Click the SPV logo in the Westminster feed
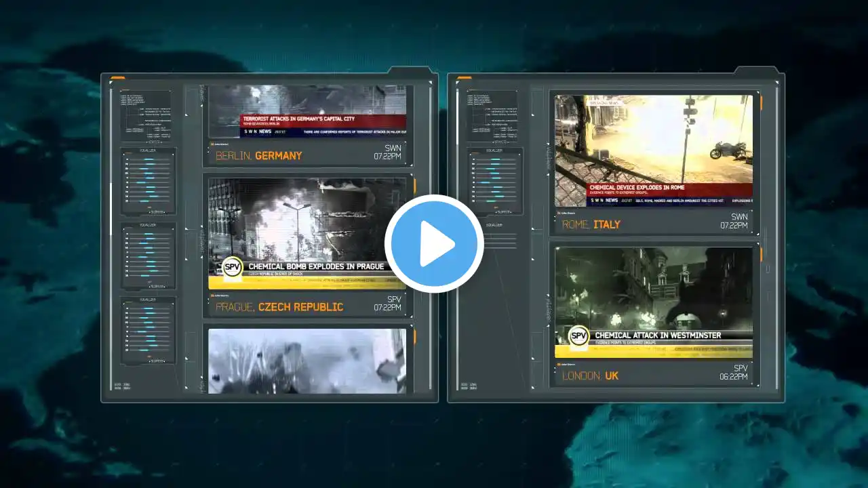The width and height of the screenshot is (868, 488). point(579,335)
